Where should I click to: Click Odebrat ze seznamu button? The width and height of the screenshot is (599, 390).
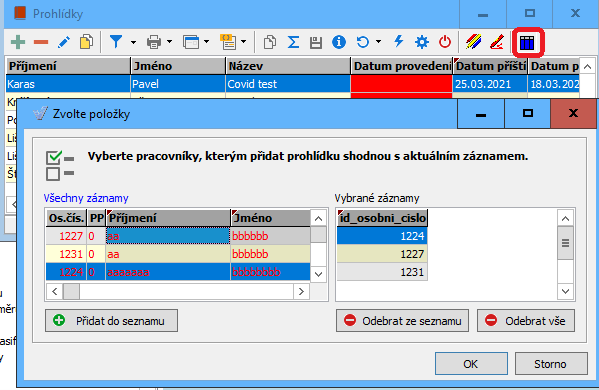(x=402, y=320)
